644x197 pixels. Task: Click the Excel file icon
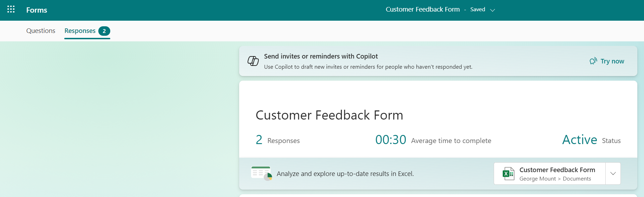(x=508, y=174)
